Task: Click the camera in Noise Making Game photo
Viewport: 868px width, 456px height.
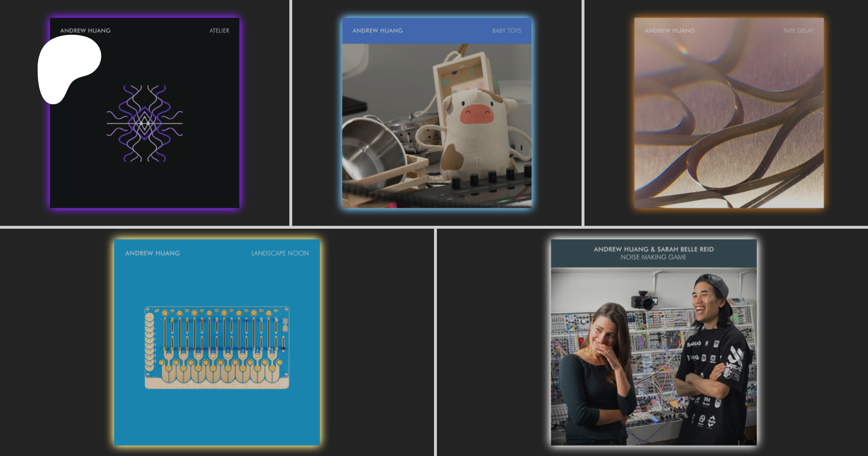Action: point(644,300)
